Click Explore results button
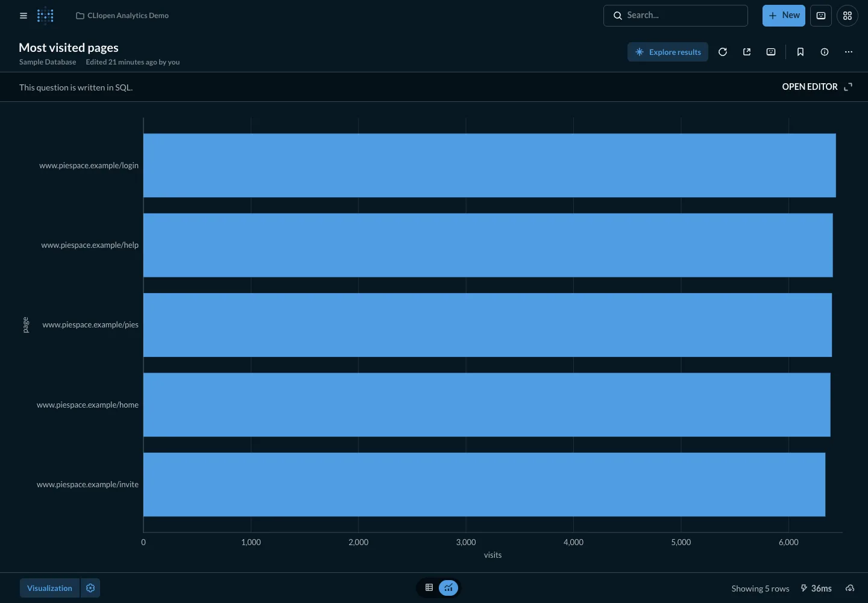Image resolution: width=868 pixels, height=603 pixels. click(x=668, y=52)
